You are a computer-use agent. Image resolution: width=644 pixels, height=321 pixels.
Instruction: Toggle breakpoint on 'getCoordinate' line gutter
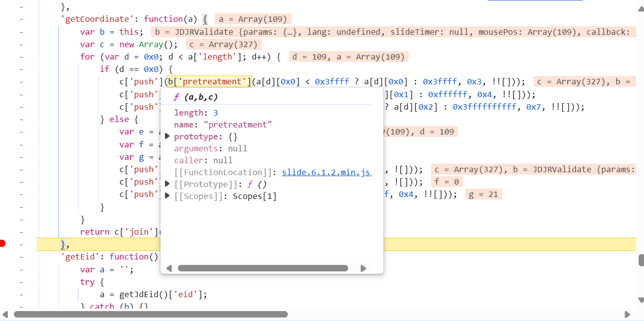(21, 19)
